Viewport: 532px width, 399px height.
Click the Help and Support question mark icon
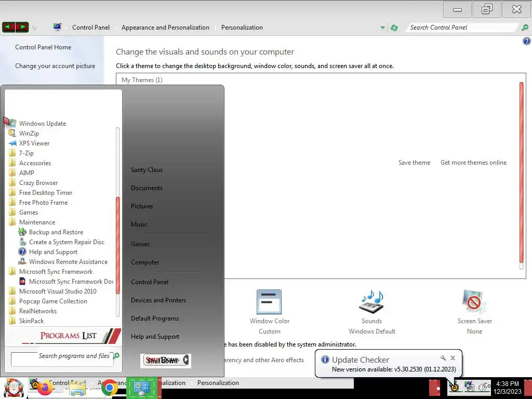pos(22,251)
